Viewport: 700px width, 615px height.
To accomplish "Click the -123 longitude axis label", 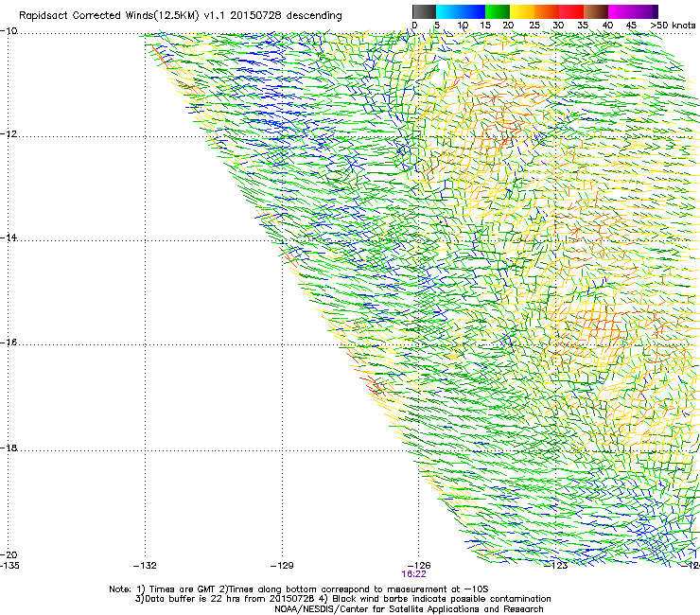I will (556, 566).
